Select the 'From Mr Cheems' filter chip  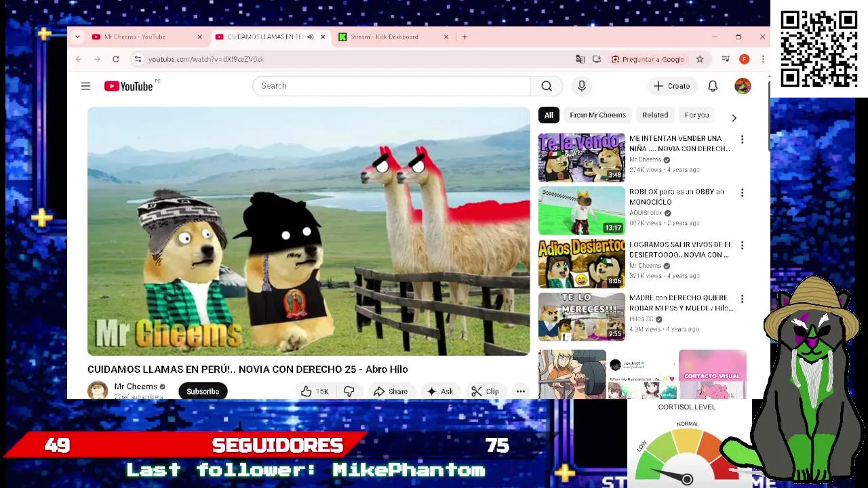597,115
